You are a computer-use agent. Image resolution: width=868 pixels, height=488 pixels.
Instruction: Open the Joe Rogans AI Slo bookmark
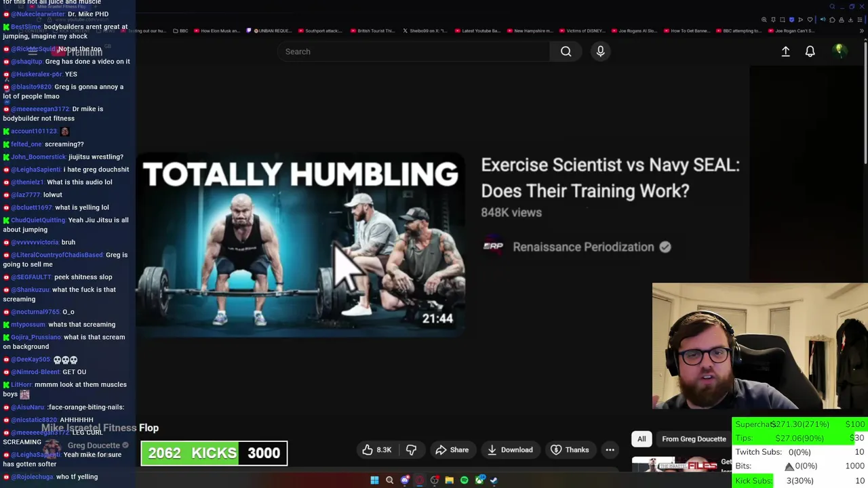pyautogui.click(x=634, y=30)
